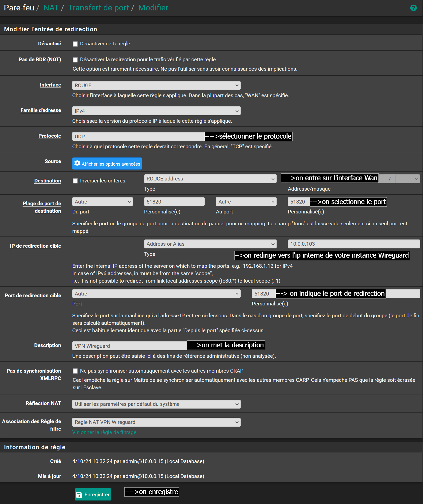Open the 'Du port' Autre dropdown
Viewport: 423px width, 504px height.
(102, 202)
